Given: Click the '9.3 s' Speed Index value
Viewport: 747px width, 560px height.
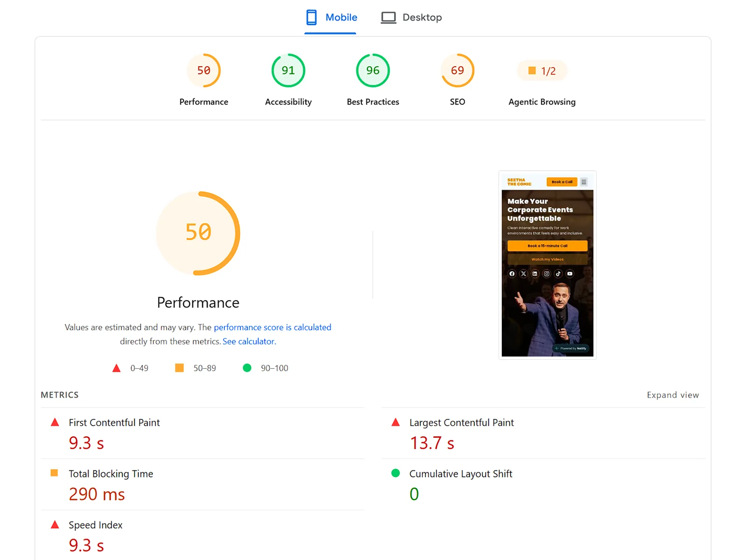Looking at the screenshot, I should [86, 546].
